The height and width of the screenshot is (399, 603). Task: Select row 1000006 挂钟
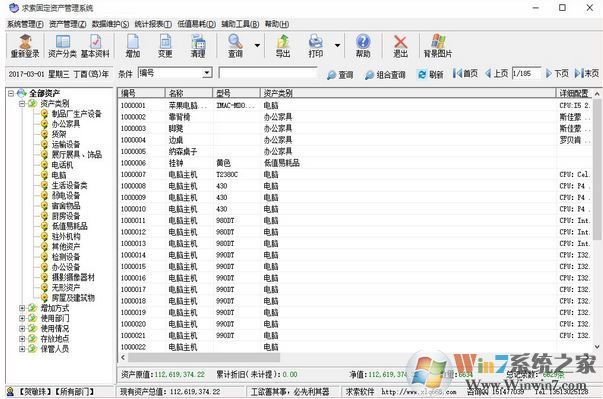click(x=356, y=163)
